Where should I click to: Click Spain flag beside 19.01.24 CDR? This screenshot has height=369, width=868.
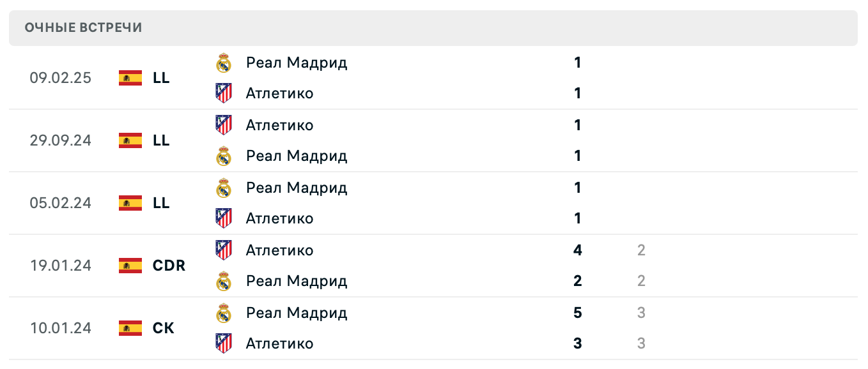click(x=130, y=266)
